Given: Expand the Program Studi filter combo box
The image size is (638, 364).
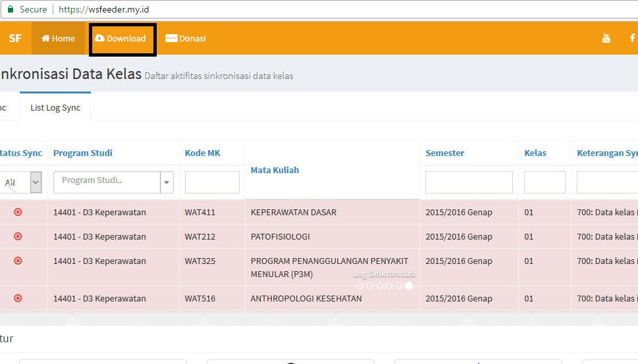Looking at the screenshot, I should [x=167, y=182].
